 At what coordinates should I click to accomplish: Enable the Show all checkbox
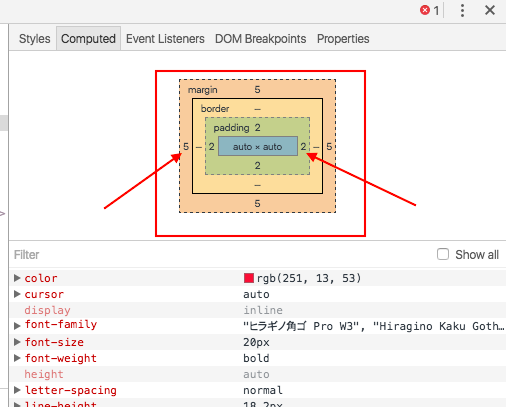coord(443,254)
